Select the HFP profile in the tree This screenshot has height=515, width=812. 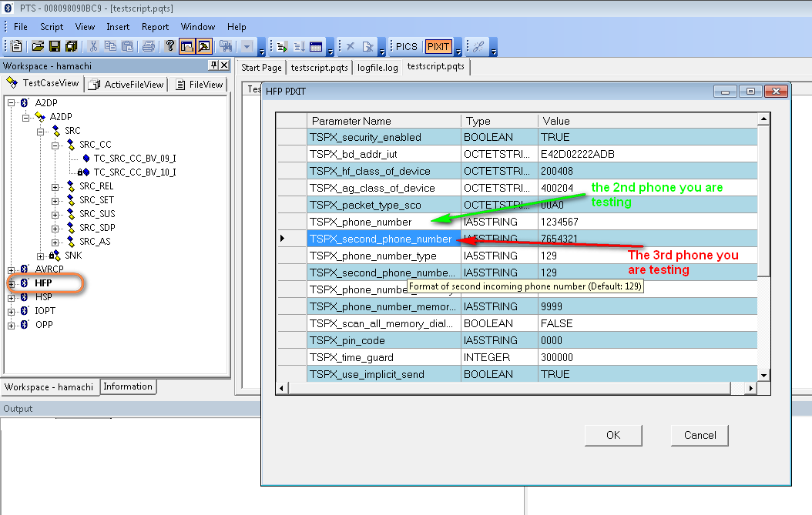click(x=43, y=283)
